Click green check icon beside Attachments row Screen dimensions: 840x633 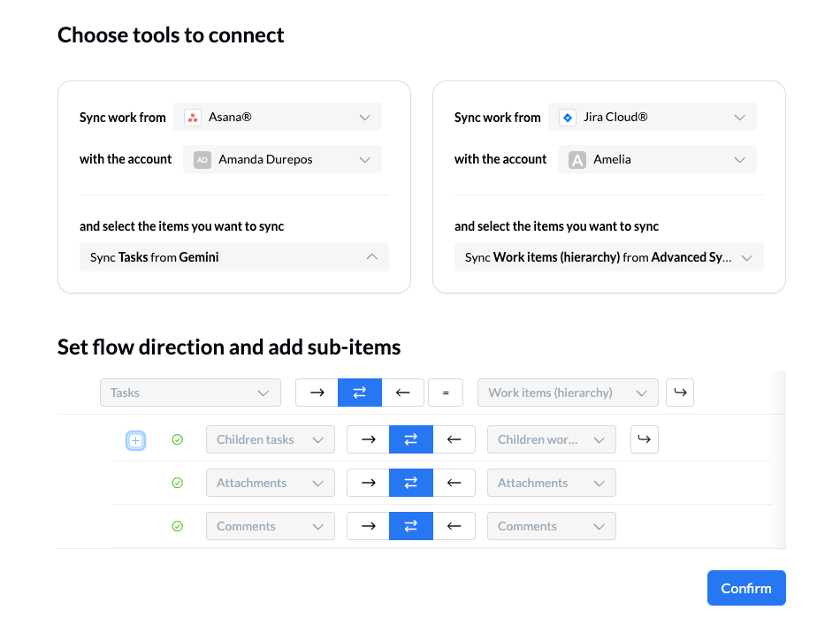(177, 483)
